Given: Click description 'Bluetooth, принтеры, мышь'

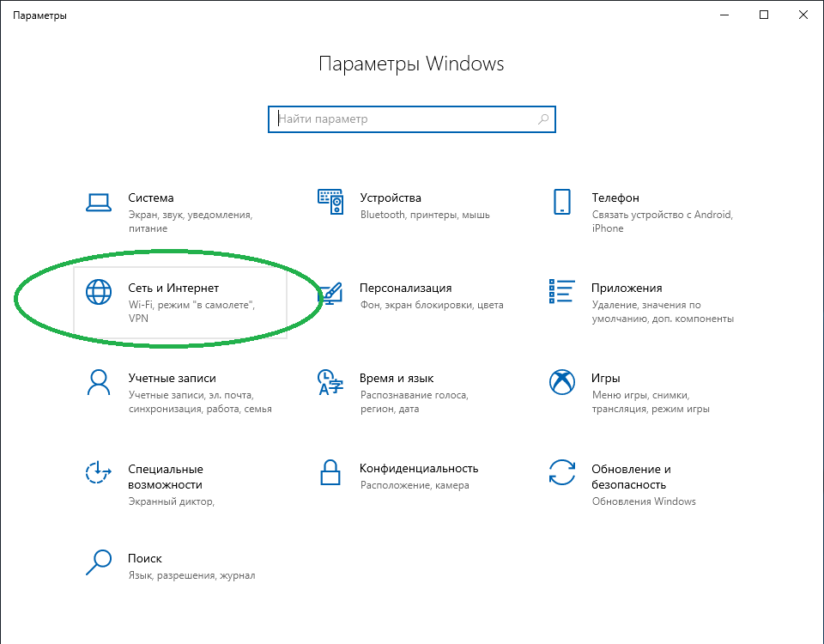Looking at the screenshot, I should [425, 215].
